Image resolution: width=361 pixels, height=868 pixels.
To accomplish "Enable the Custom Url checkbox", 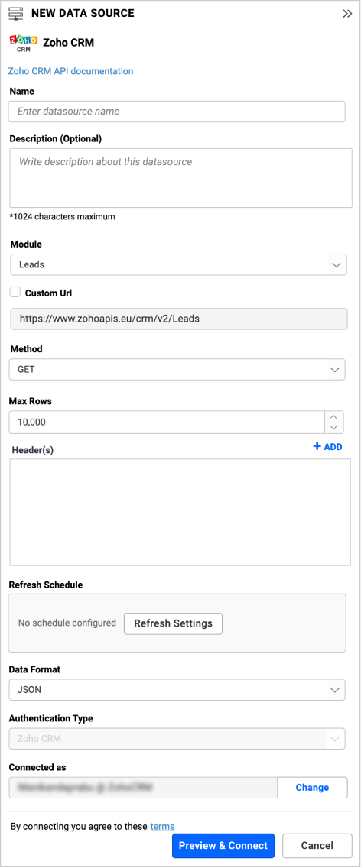I will coord(15,293).
